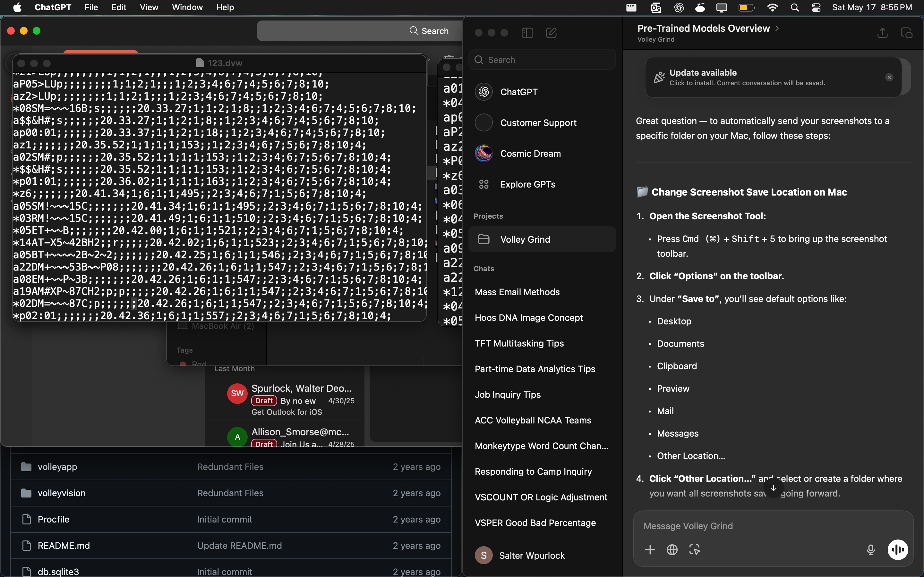Open the Window menu in menu bar
The height and width of the screenshot is (577, 924).
tap(187, 7)
